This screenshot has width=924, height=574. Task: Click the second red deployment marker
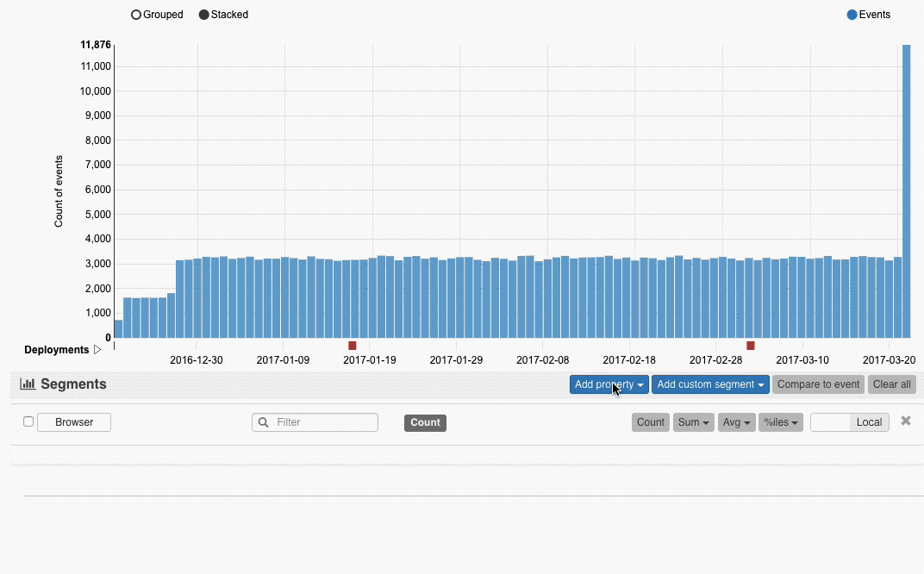(x=750, y=346)
